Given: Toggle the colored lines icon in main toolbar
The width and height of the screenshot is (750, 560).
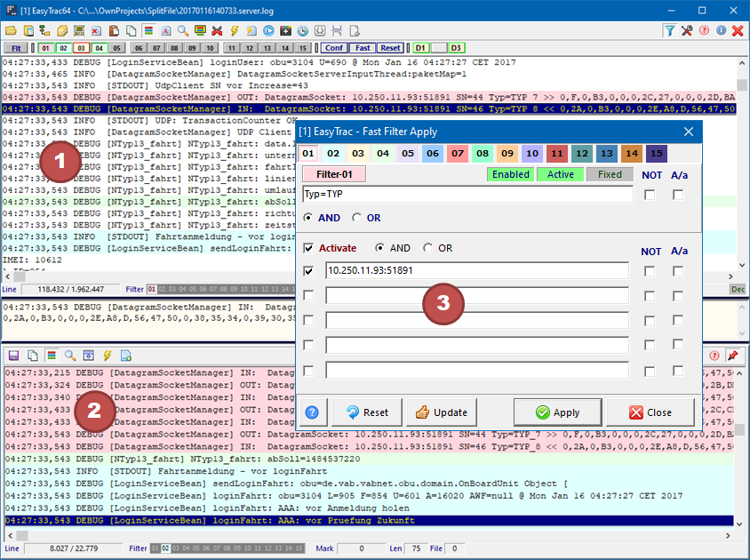Looking at the screenshot, I should (148, 31).
